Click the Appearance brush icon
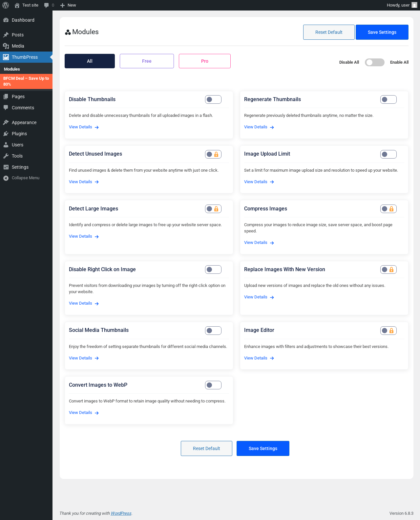The height and width of the screenshot is (520, 420). point(6,122)
